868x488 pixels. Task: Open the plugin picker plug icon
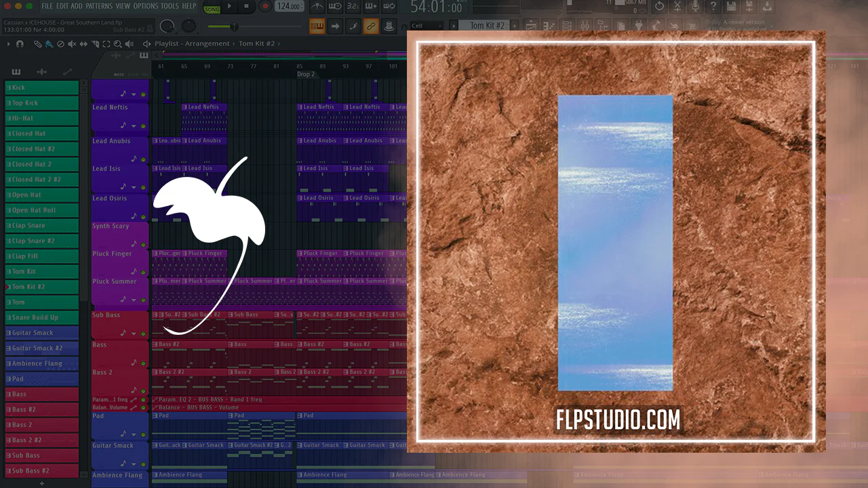click(x=638, y=26)
